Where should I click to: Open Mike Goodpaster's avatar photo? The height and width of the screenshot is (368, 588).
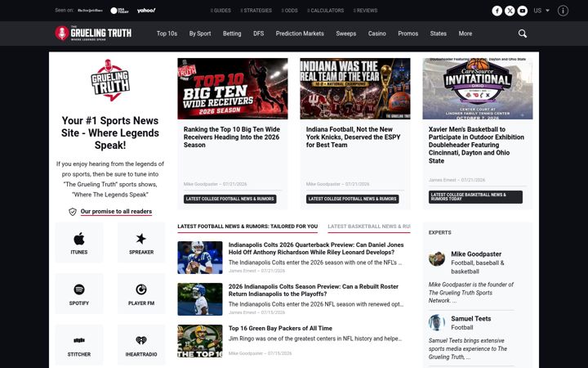click(x=437, y=258)
